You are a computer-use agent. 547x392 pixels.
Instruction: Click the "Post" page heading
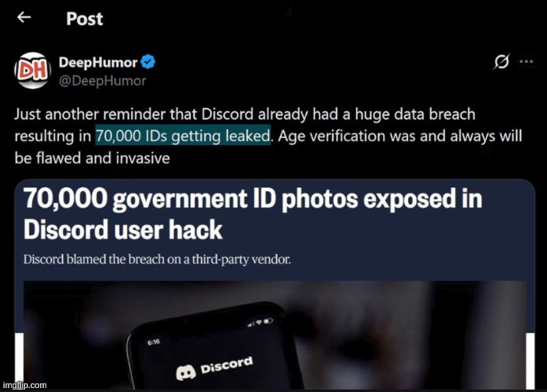84,17
